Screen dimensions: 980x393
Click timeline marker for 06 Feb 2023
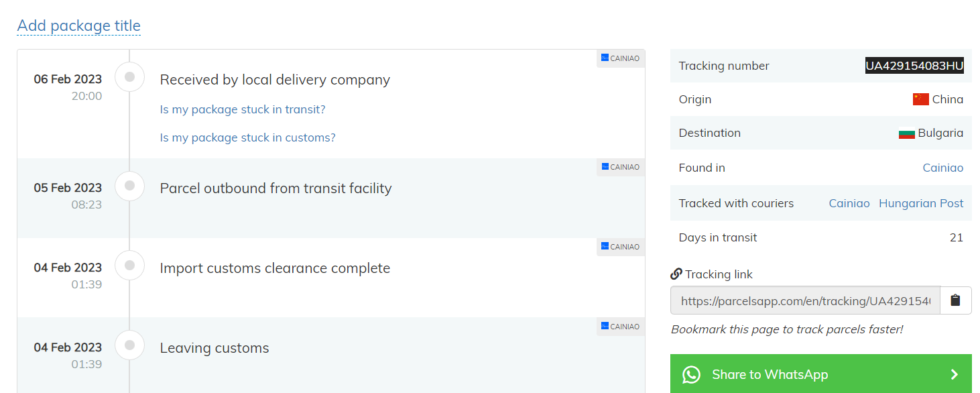(130, 77)
